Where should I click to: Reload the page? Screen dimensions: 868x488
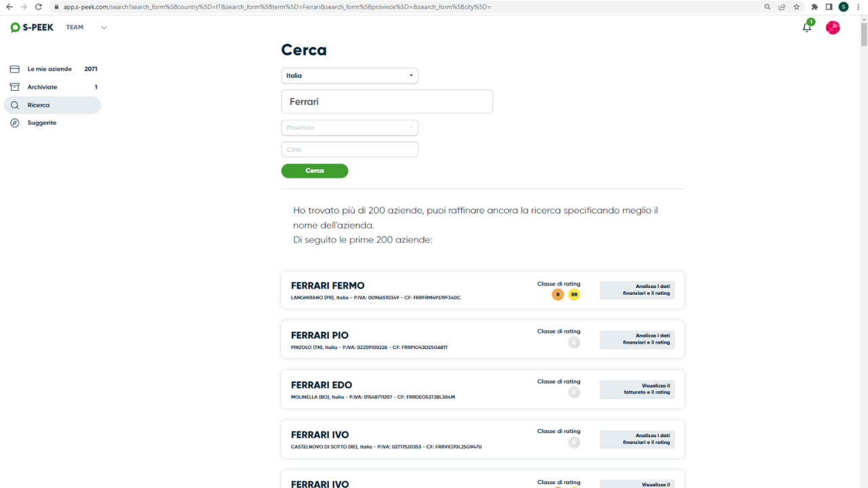pyautogui.click(x=39, y=7)
